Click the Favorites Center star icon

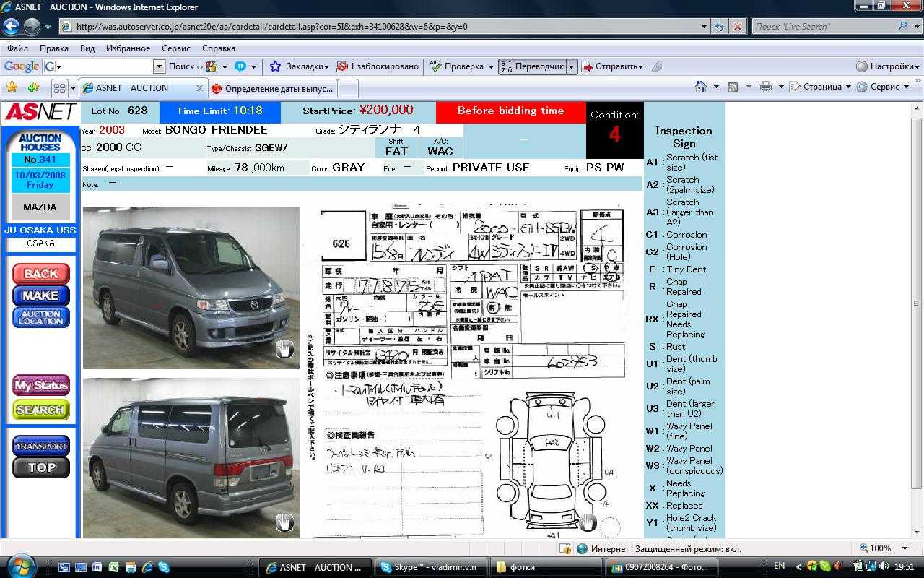coord(12,87)
